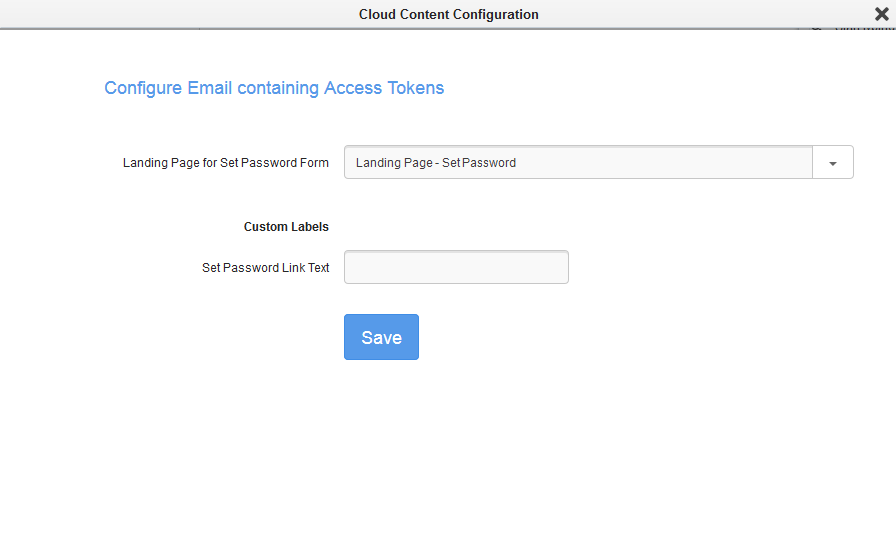Click the small triangle beside the landing page field
896x546 pixels.
[832, 163]
